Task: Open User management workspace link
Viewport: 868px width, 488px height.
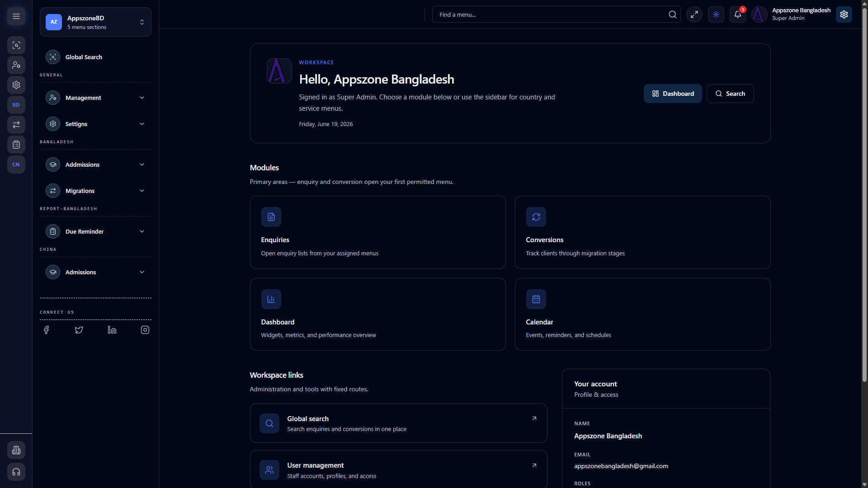Action: 398,470
